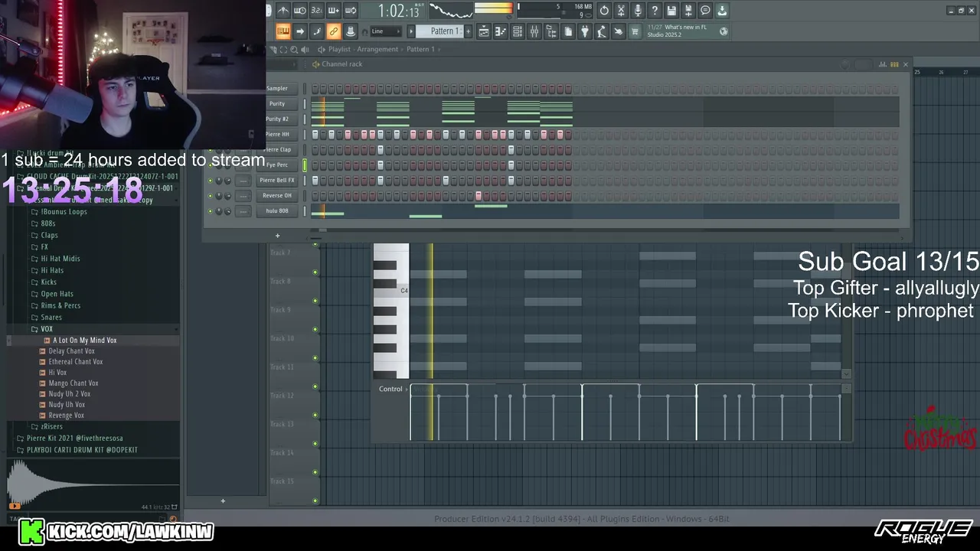
Task: Click Playlist breadcrumb item
Action: pyautogui.click(x=339, y=49)
